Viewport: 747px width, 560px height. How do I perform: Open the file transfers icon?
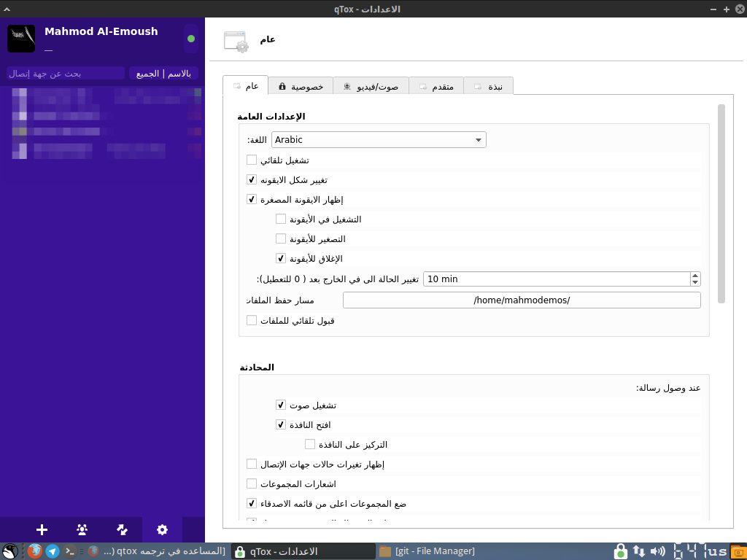point(123,530)
